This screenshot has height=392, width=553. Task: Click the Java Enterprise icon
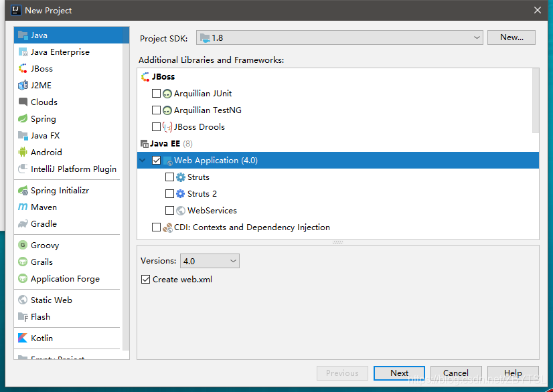(x=23, y=52)
